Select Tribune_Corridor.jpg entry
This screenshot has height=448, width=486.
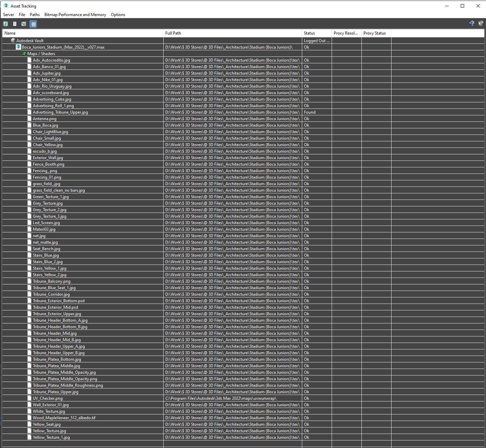[x=51, y=294]
